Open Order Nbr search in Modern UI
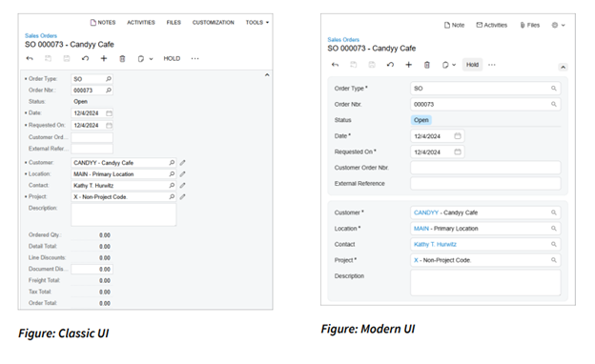The image size is (595, 364). click(x=554, y=104)
